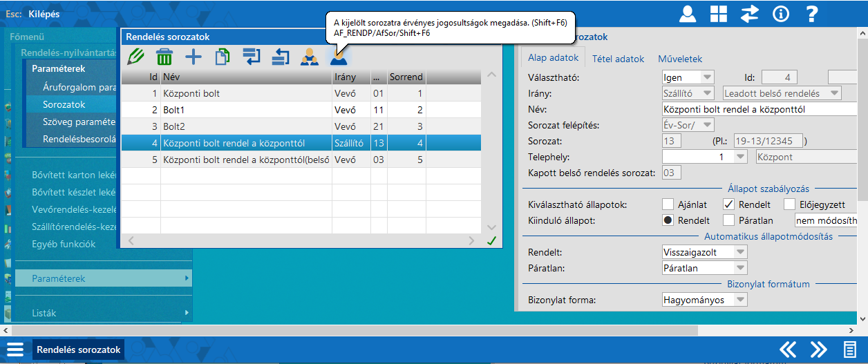
Task: Open the hamburger menu in bottom bar
Action: click(x=15, y=349)
